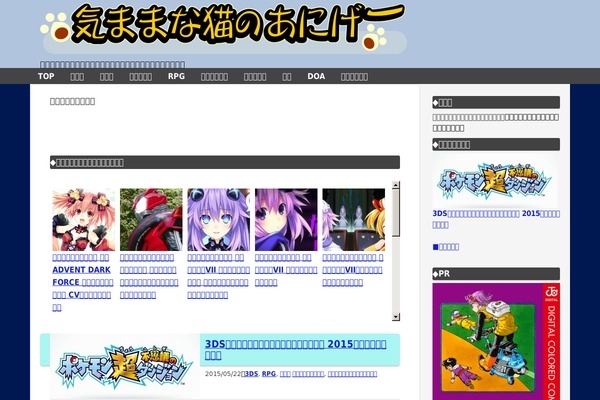Open the red armored rider thumbnail
The image size is (600, 400).
(x=151, y=219)
